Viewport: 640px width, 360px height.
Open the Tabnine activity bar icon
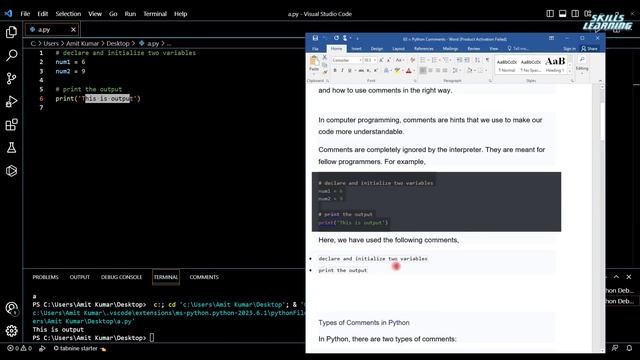[11, 171]
